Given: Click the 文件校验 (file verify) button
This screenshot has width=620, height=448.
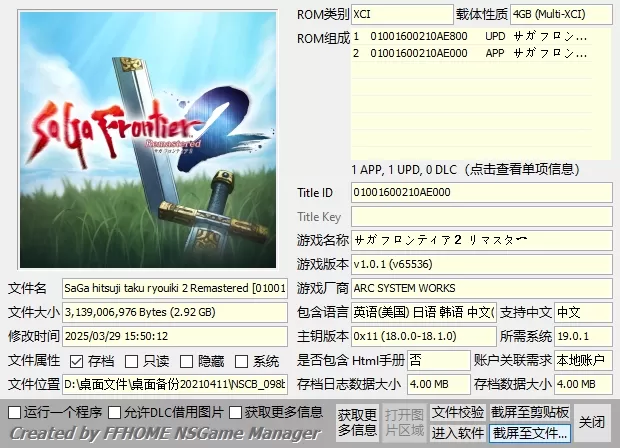Looking at the screenshot, I should 458,412.
